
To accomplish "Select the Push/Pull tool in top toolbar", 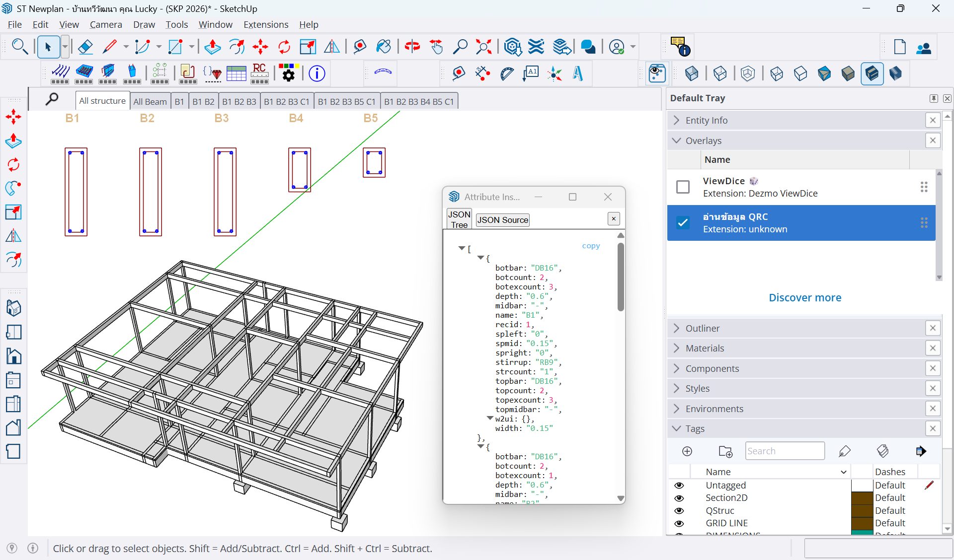I will click(x=213, y=47).
